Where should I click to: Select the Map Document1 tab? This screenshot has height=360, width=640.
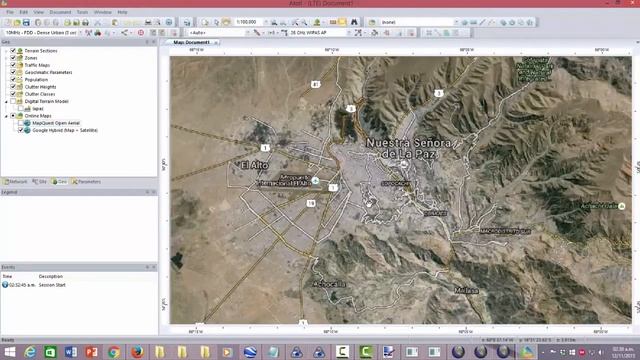click(x=191, y=42)
